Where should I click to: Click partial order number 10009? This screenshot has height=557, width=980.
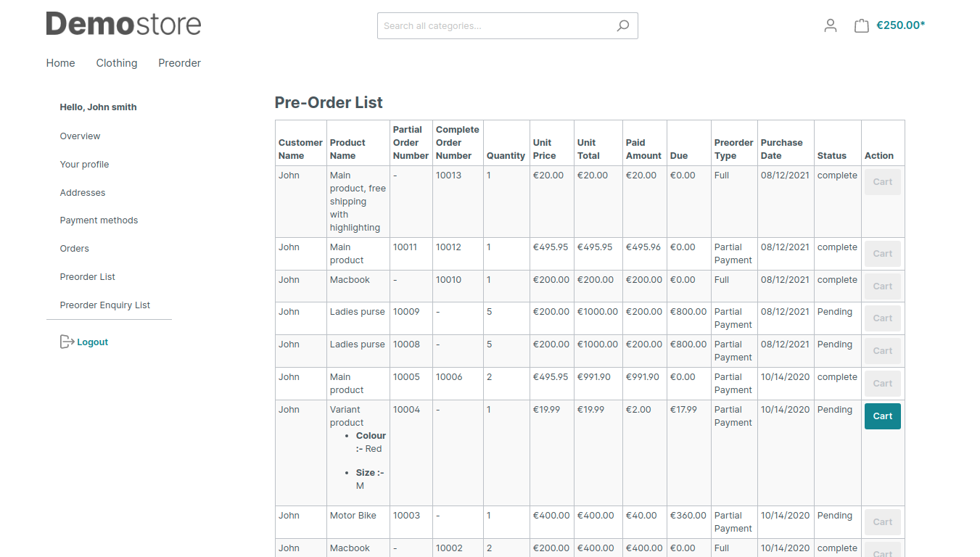point(406,312)
